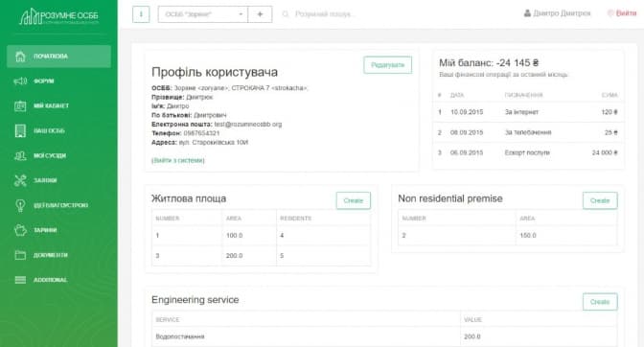The height and width of the screenshot is (347, 644).
Task: Open the forum megaphone icon
Action: pos(20,81)
